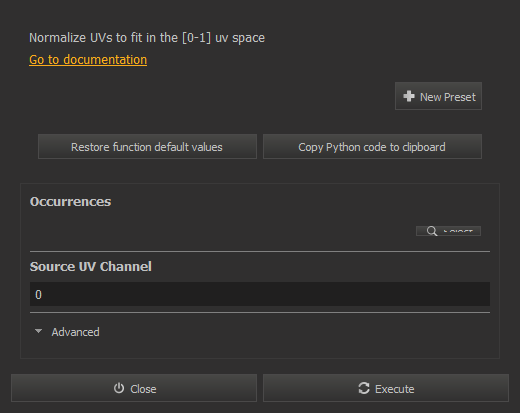Screen dimensions: 520x413
Task: Create a New Preset
Action: 438,96
